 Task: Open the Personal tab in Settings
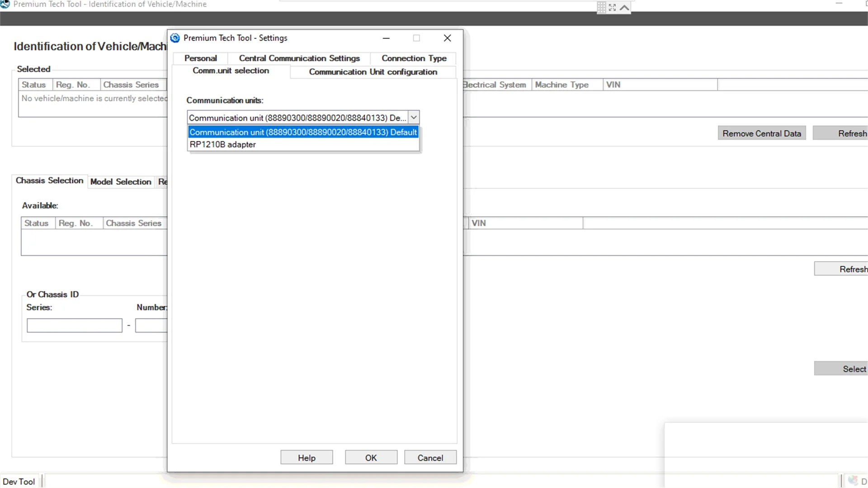(x=200, y=58)
